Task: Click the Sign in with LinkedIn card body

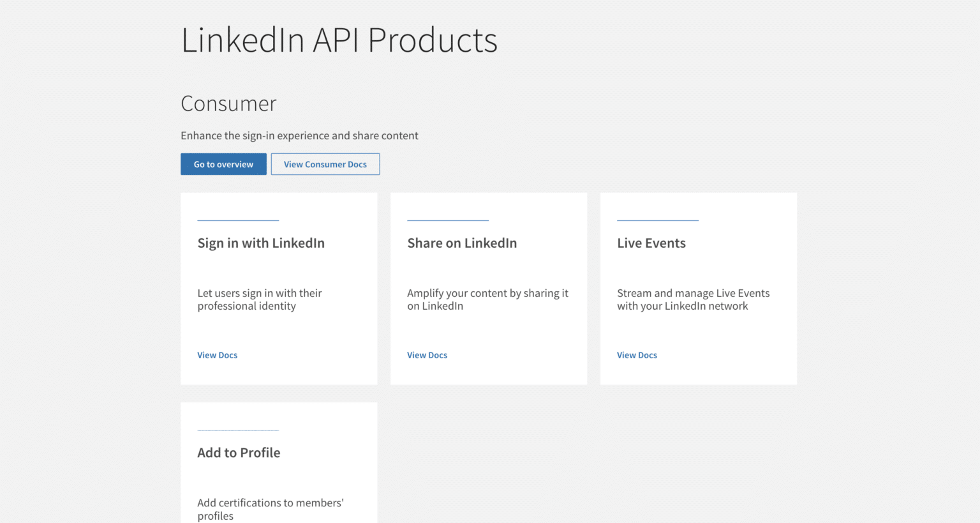Action: click(279, 289)
